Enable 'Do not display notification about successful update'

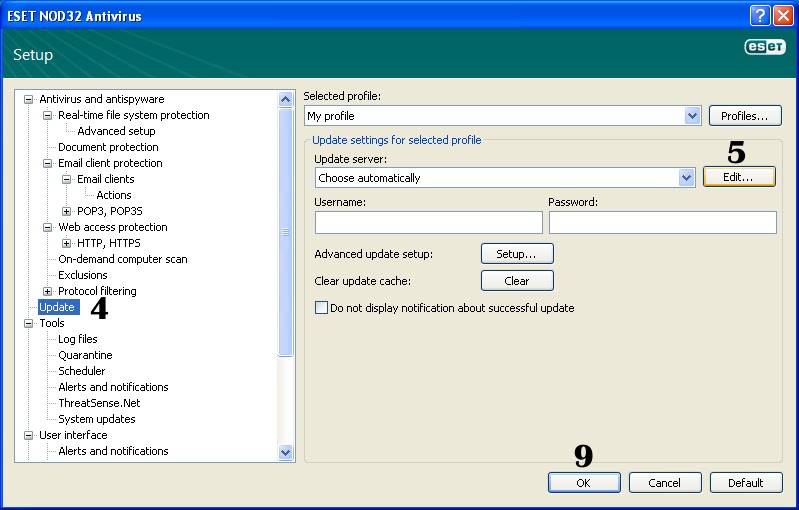(321, 308)
